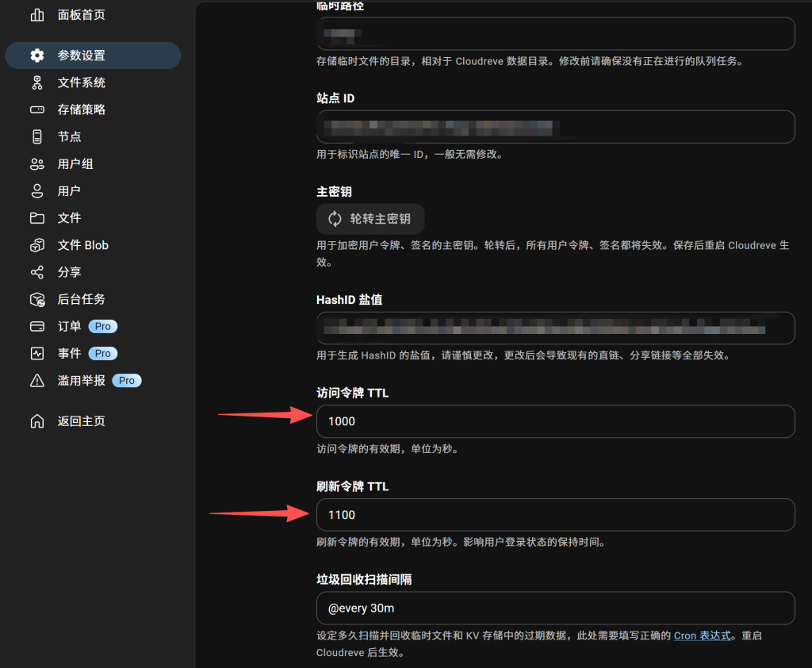Go back via 返回主页

pos(81,421)
